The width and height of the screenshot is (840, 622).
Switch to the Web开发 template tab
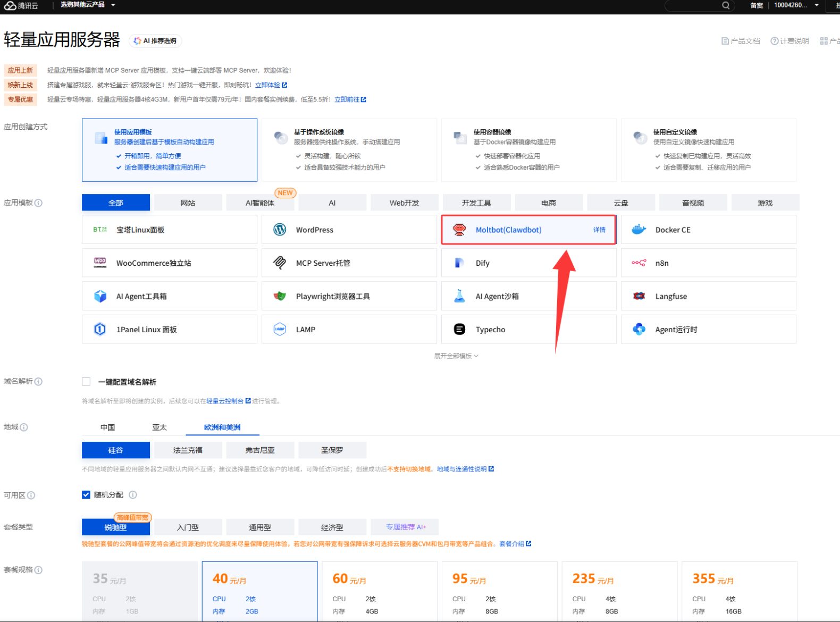point(405,203)
